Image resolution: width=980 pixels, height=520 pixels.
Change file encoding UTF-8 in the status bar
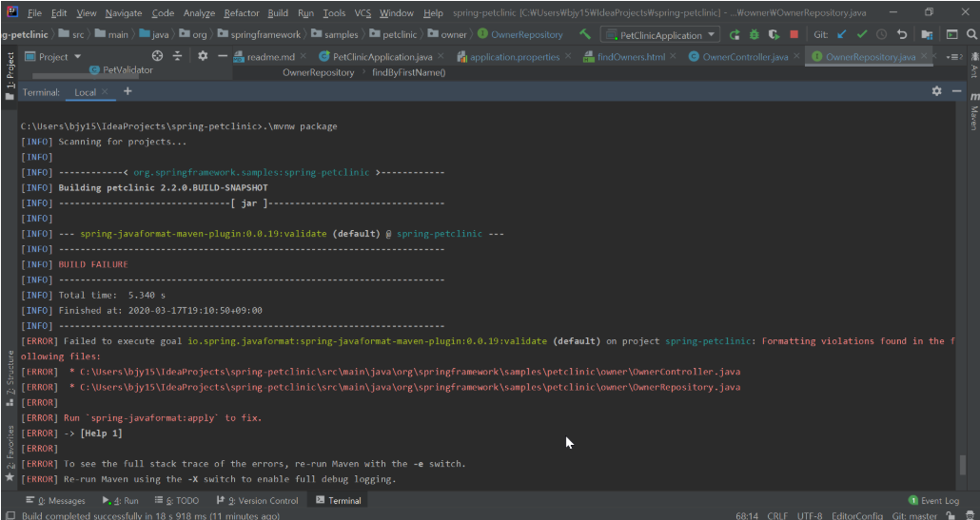tap(810, 515)
